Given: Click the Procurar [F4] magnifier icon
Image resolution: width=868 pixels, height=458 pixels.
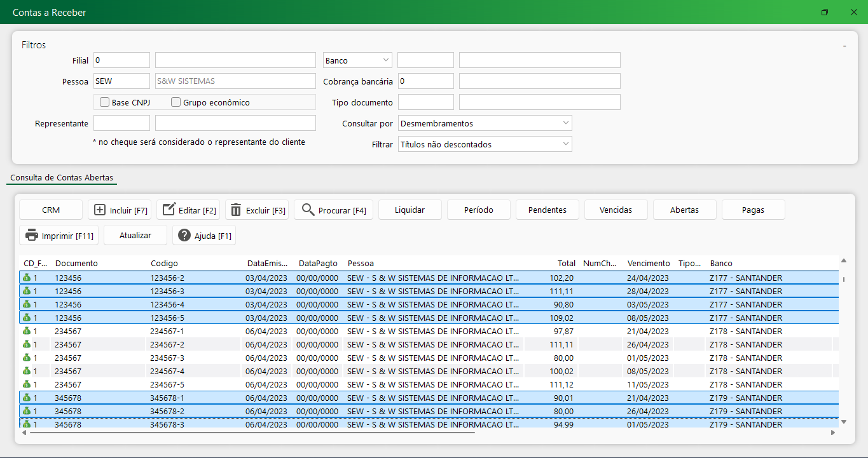Looking at the screenshot, I should click(308, 210).
